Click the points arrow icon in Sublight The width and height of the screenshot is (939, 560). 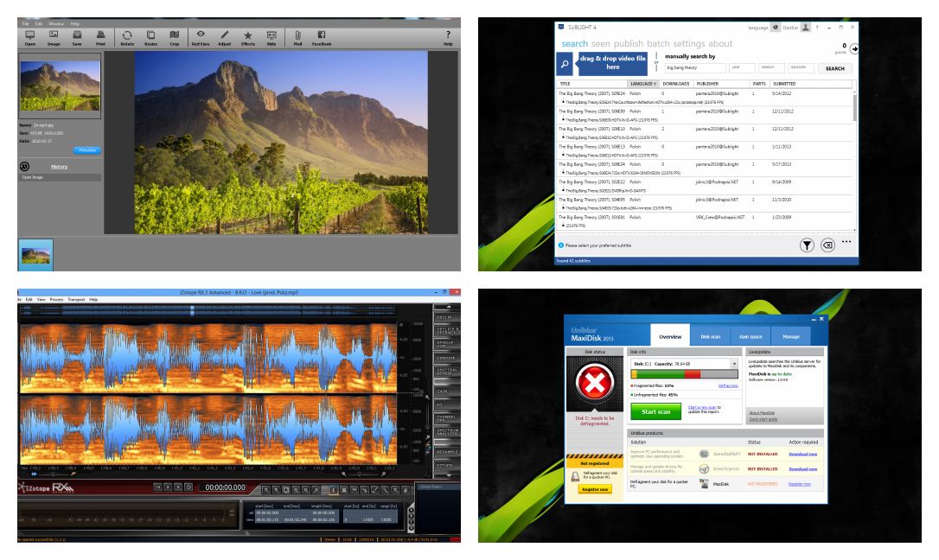point(854,49)
